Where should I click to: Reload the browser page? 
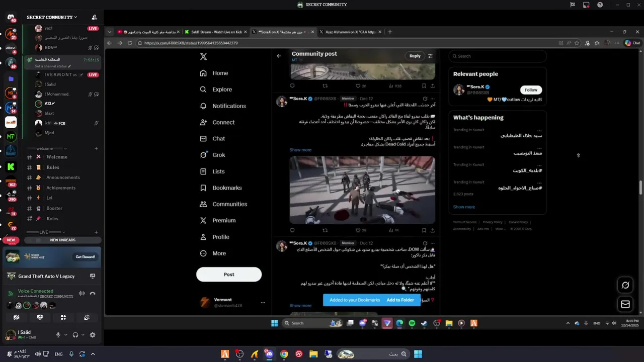(x=130, y=43)
